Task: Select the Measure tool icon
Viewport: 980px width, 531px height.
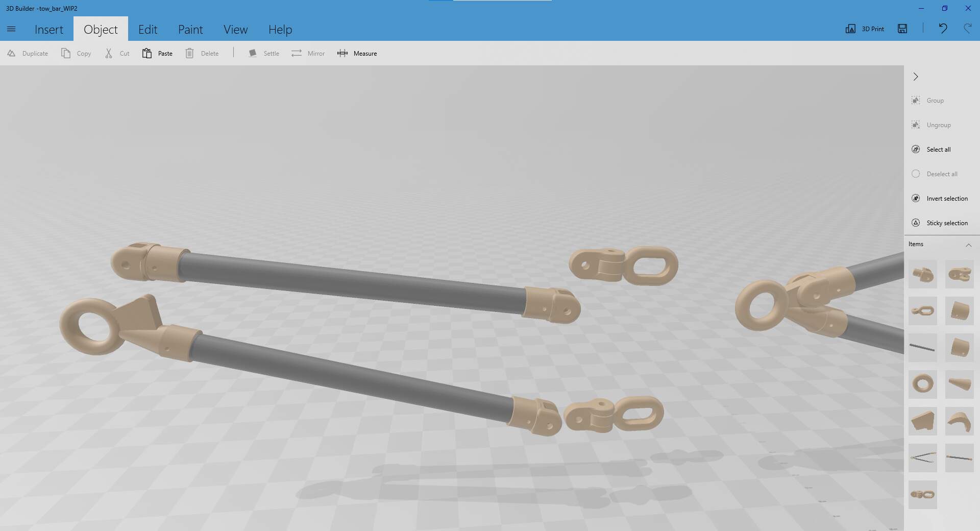Action: click(342, 54)
